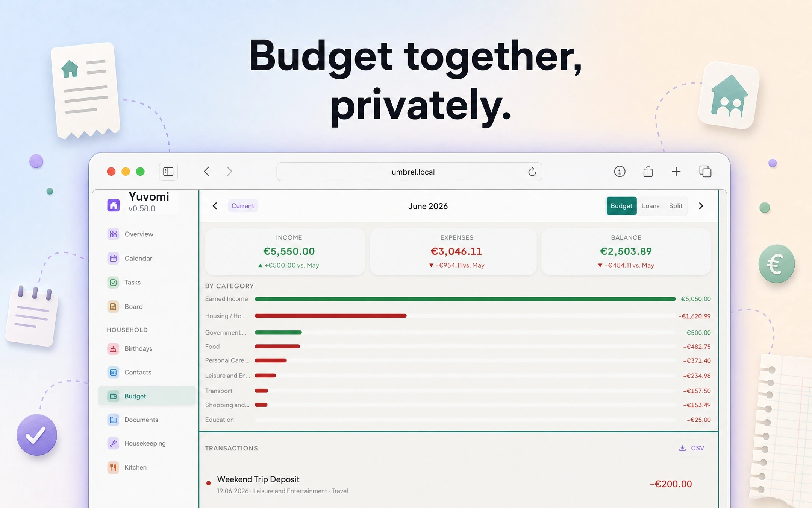Click the -€1,620.99 Housing amount
This screenshot has height=508, width=812.
pos(694,316)
